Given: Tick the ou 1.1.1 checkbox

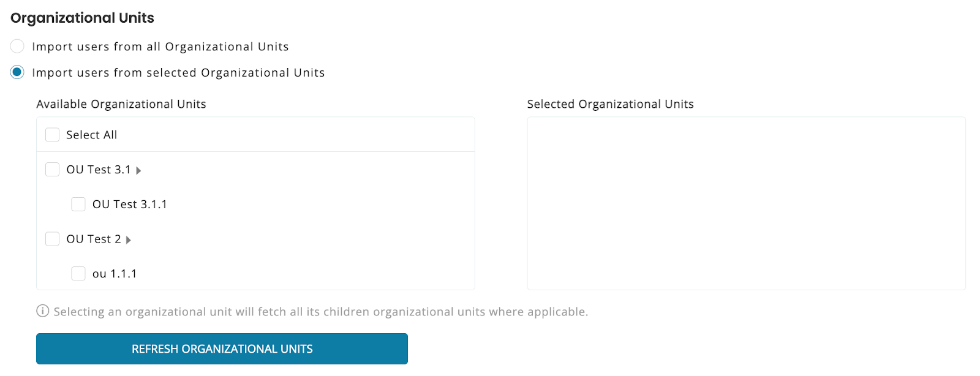Looking at the screenshot, I should (x=78, y=274).
